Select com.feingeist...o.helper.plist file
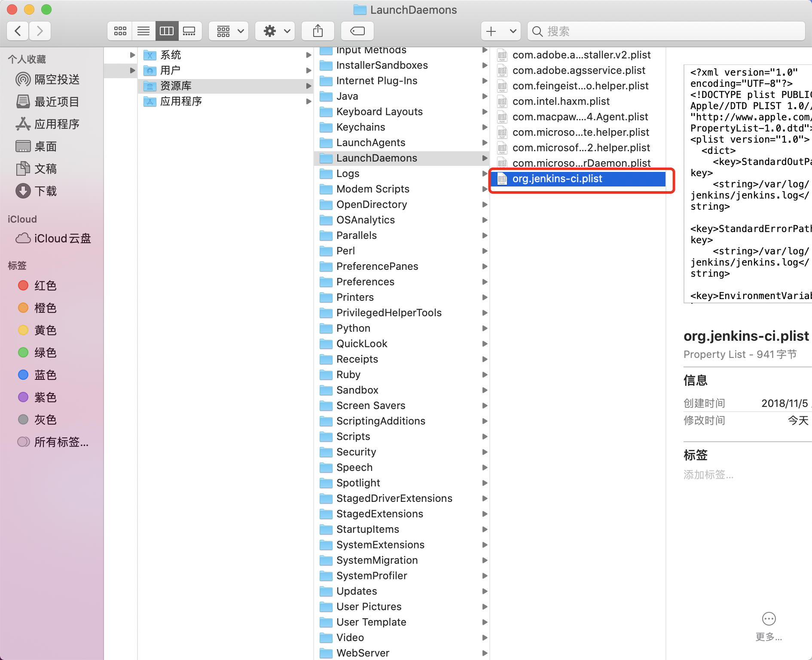The image size is (812, 660). pos(578,86)
